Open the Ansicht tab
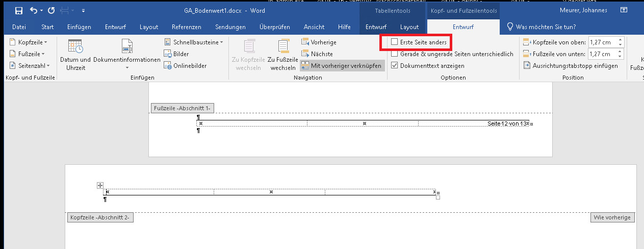This screenshot has height=249, width=644. point(314,27)
